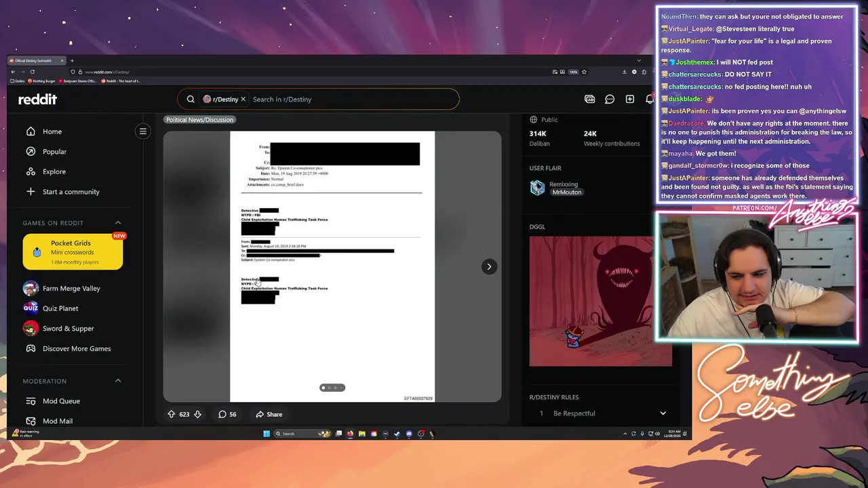The width and height of the screenshot is (868, 488).
Task: Click the reddit logo
Action: (37, 99)
